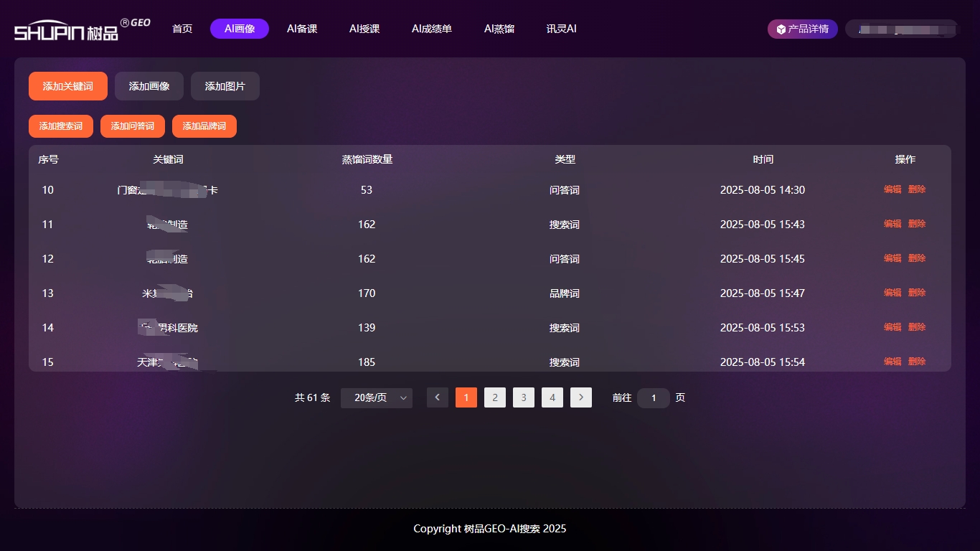
Task: Edit the row with 序号 10
Action: pos(892,189)
